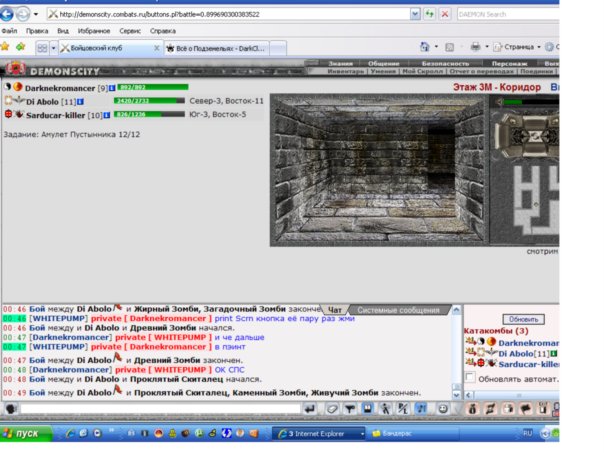Click the floppy disk save chat icon

pos(367,409)
